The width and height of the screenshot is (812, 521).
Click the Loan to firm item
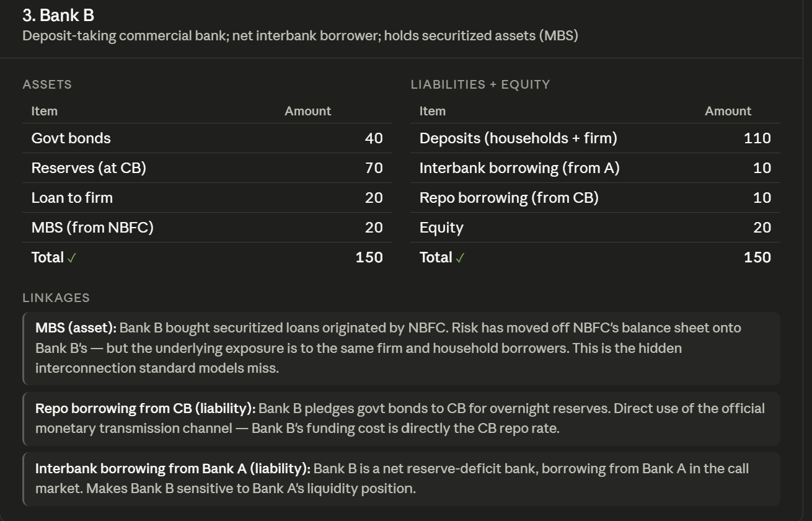pos(72,198)
